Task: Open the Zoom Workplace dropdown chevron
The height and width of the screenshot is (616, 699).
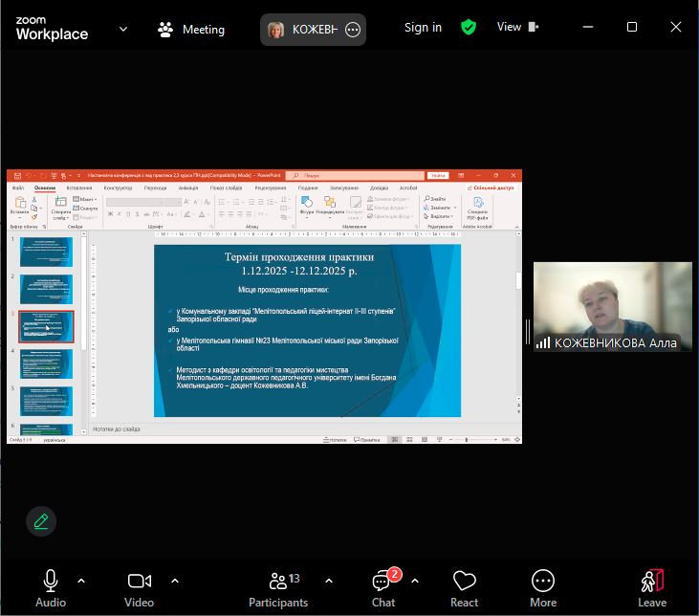Action: [x=122, y=29]
